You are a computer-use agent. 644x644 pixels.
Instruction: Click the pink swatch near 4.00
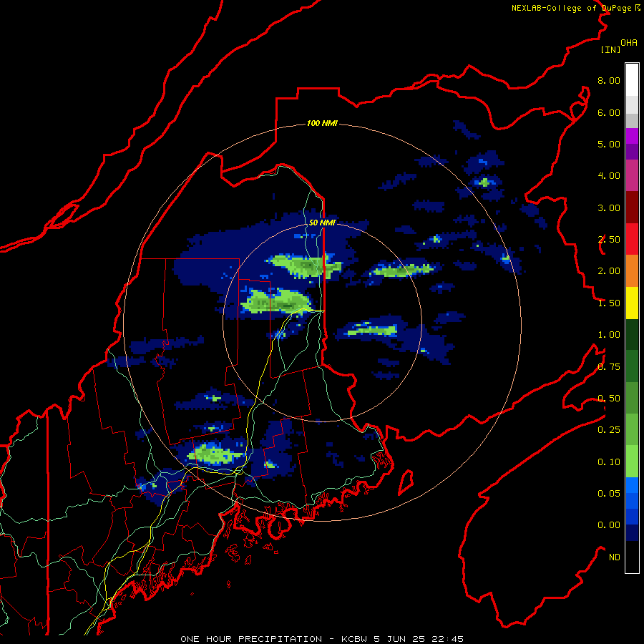[x=632, y=175]
